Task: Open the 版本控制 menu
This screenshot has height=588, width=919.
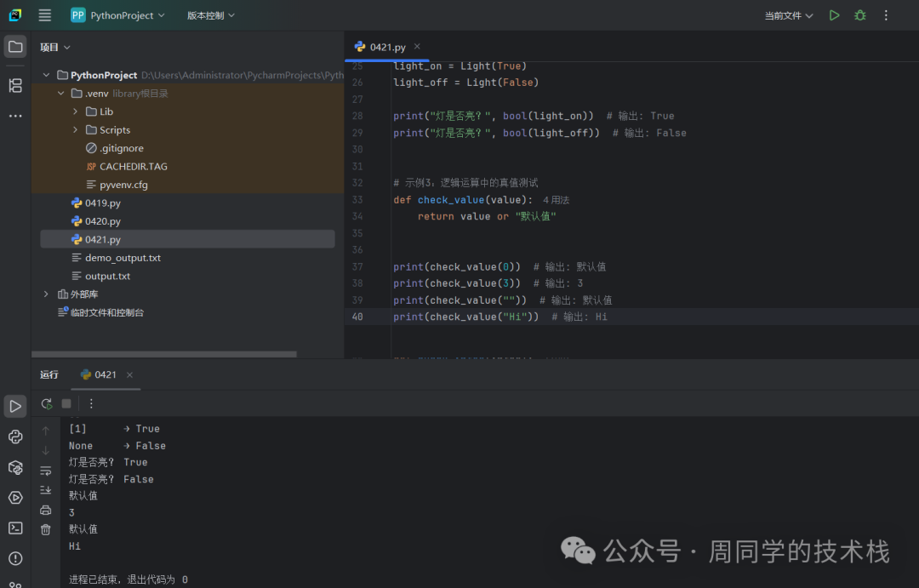Action: [210, 15]
